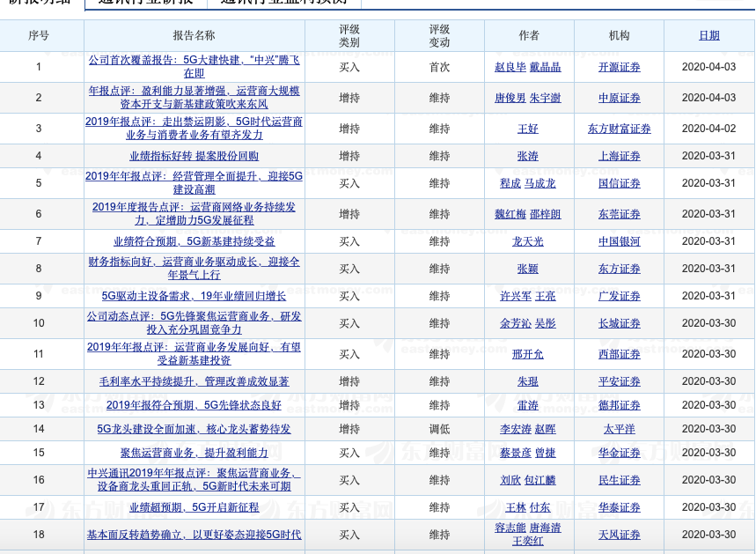Open author link 王亮

click(546, 296)
